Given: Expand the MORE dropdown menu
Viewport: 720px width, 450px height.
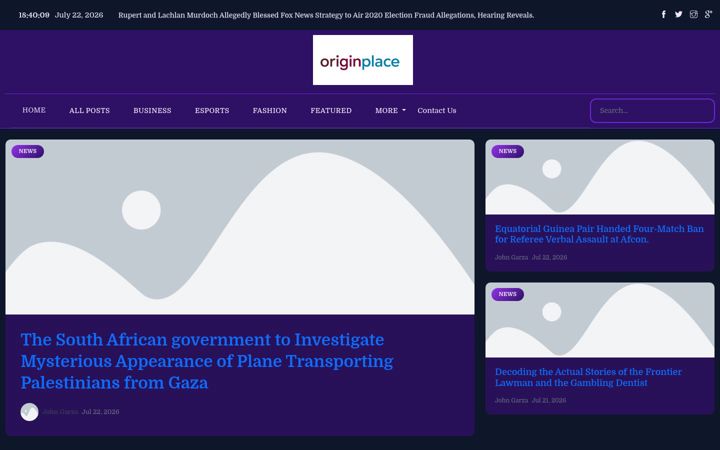Looking at the screenshot, I should (390, 111).
